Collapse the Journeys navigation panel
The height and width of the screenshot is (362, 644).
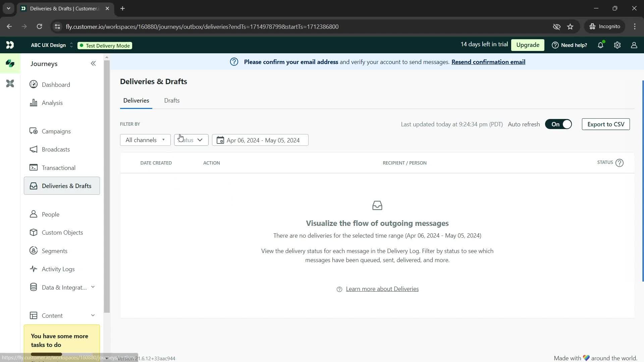(93, 63)
